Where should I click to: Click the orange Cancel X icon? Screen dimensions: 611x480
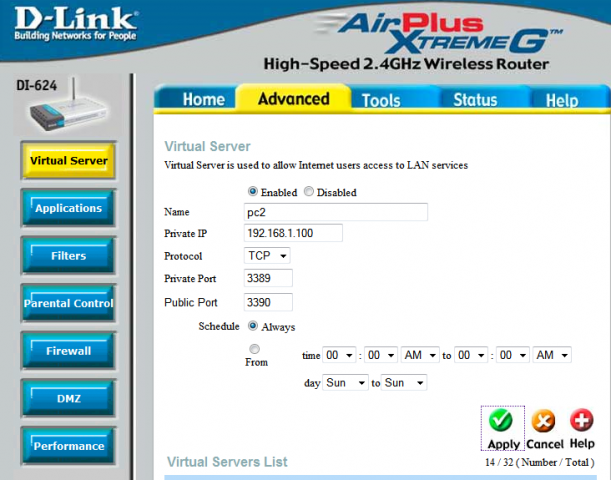(544, 421)
